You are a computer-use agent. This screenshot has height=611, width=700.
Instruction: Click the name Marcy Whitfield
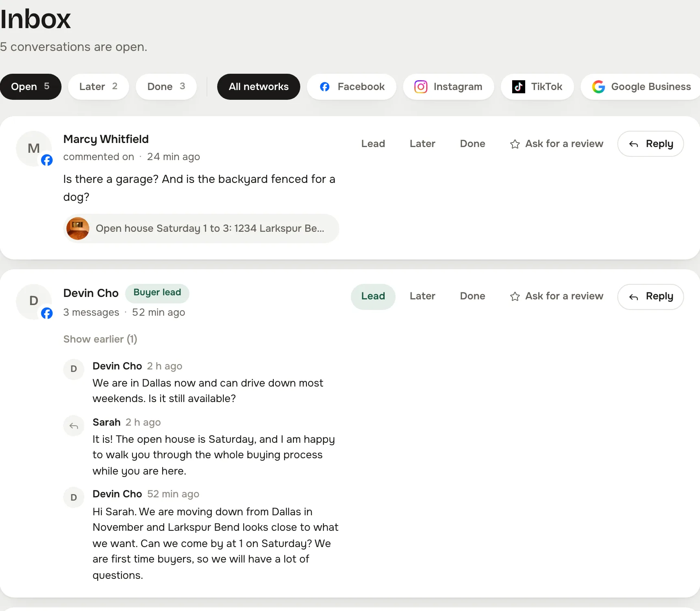106,139
